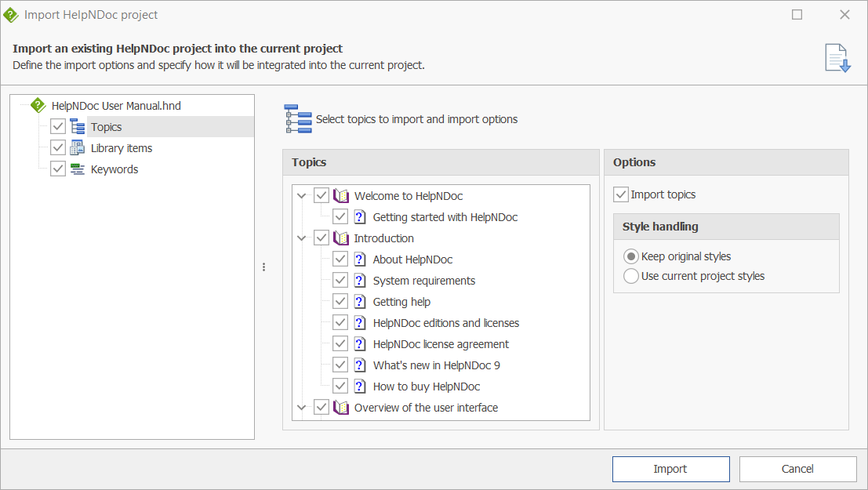Select What's new in HelpNDoc 9 label
The width and height of the screenshot is (868, 490).
[x=436, y=365]
